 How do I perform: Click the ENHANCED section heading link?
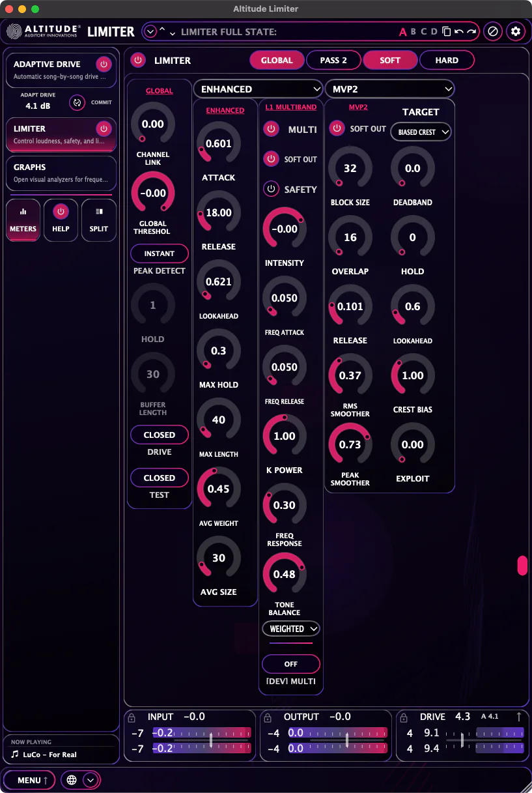225,110
